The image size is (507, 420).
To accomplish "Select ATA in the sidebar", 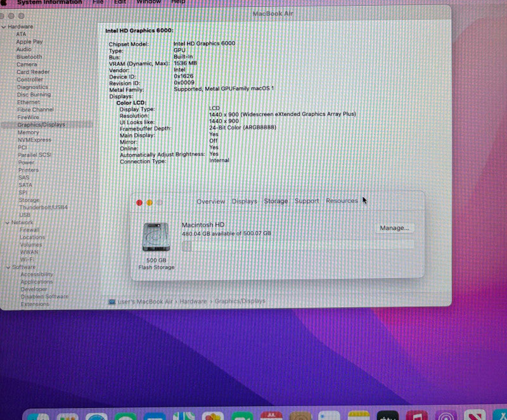I will [21, 34].
